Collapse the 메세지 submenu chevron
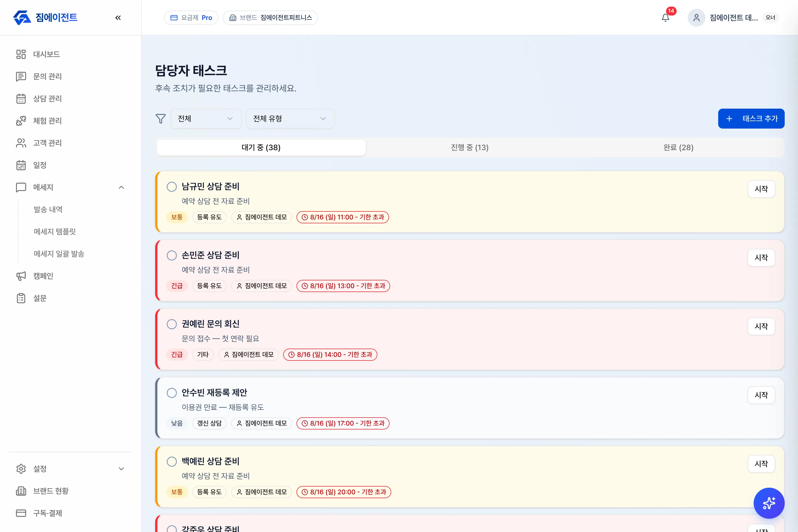798x532 pixels. pos(121,187)
